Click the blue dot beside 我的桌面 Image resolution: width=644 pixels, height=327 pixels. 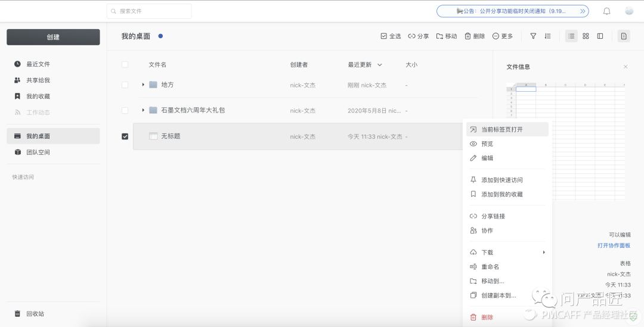160,36
